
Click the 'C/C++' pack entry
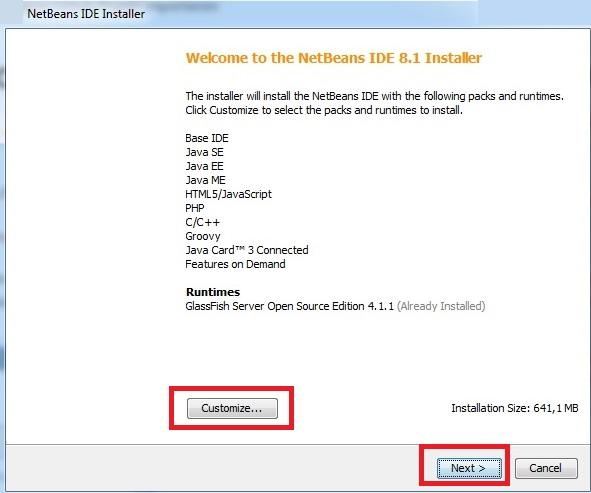pyautogui.click(x=202, y=222)
